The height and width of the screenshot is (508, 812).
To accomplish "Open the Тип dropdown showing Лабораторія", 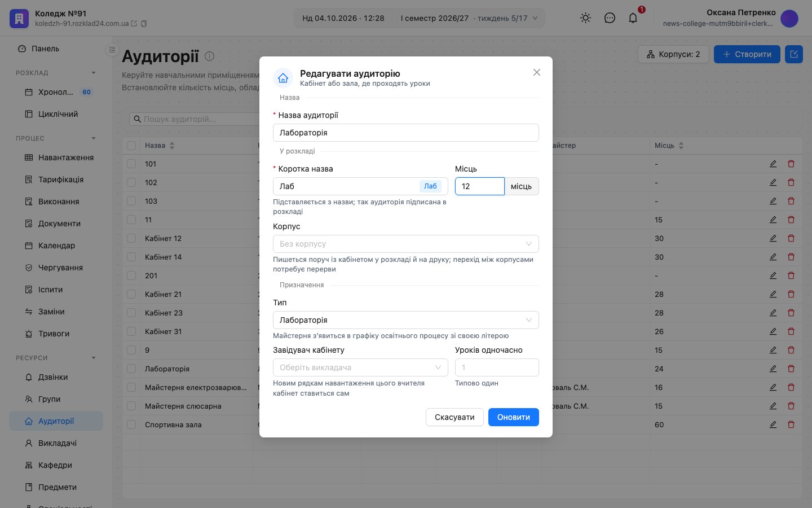I will [406, 320].
